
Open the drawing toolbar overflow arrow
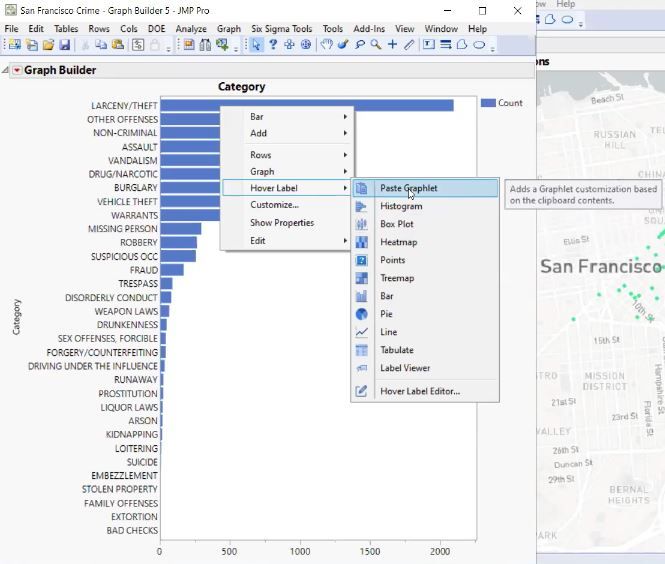coord(492,49)
